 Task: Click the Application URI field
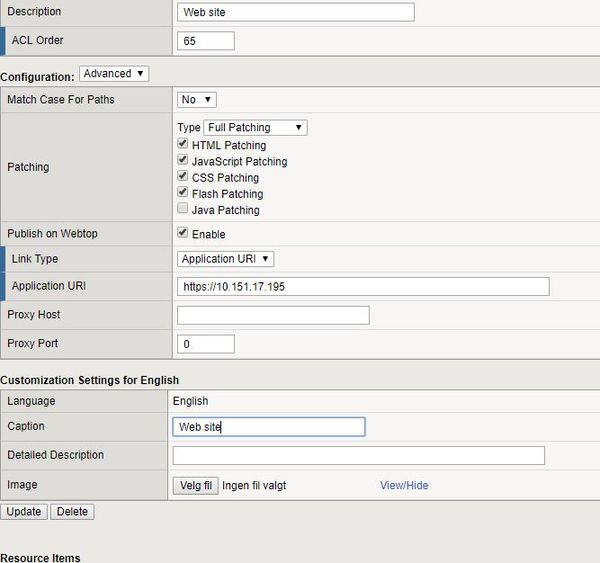[x=363, y=287]
